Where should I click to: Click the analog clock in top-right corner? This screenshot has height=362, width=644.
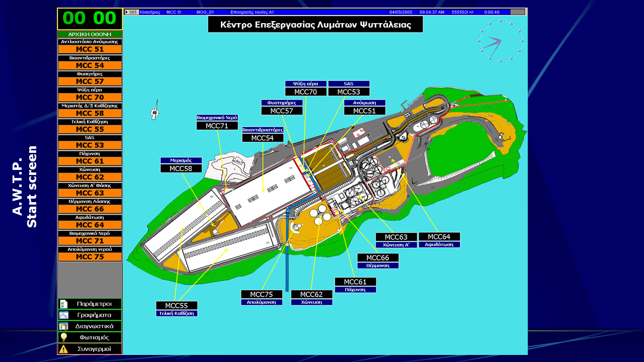(x=500, y=41)
